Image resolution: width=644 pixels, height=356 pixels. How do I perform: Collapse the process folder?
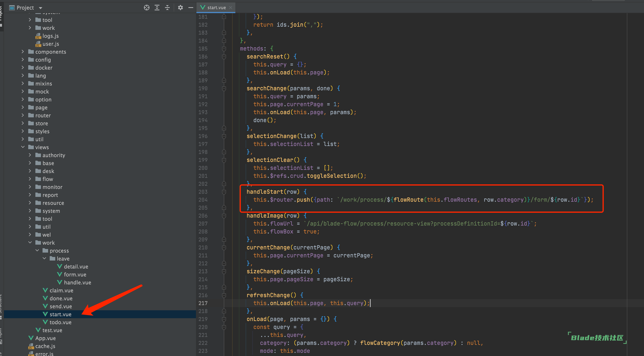[37, 250]
